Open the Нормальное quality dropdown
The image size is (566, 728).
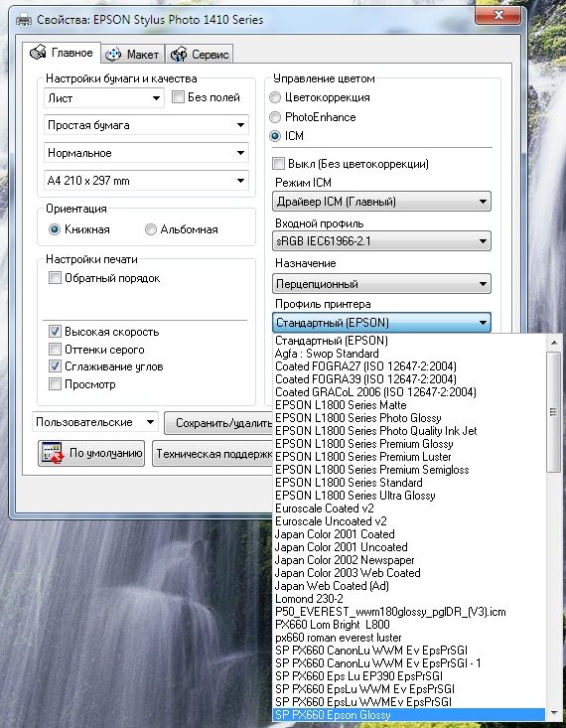[x=146, y=153]
